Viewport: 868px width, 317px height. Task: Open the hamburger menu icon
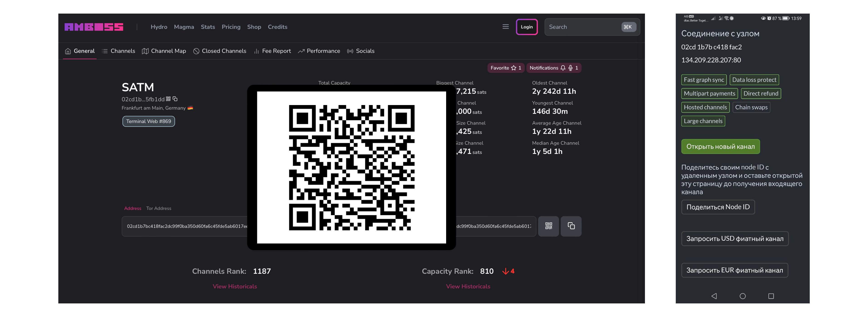tap(506, 26)
